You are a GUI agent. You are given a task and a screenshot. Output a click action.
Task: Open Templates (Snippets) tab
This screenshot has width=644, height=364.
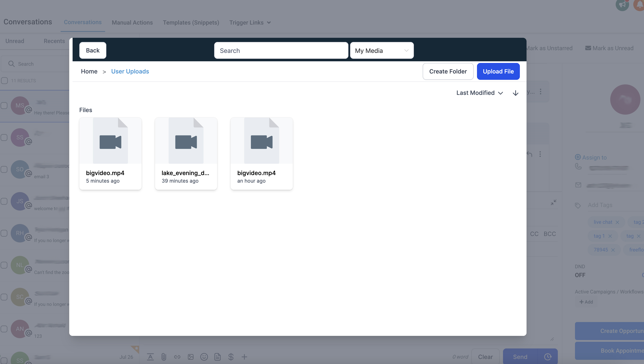[191, 22]
